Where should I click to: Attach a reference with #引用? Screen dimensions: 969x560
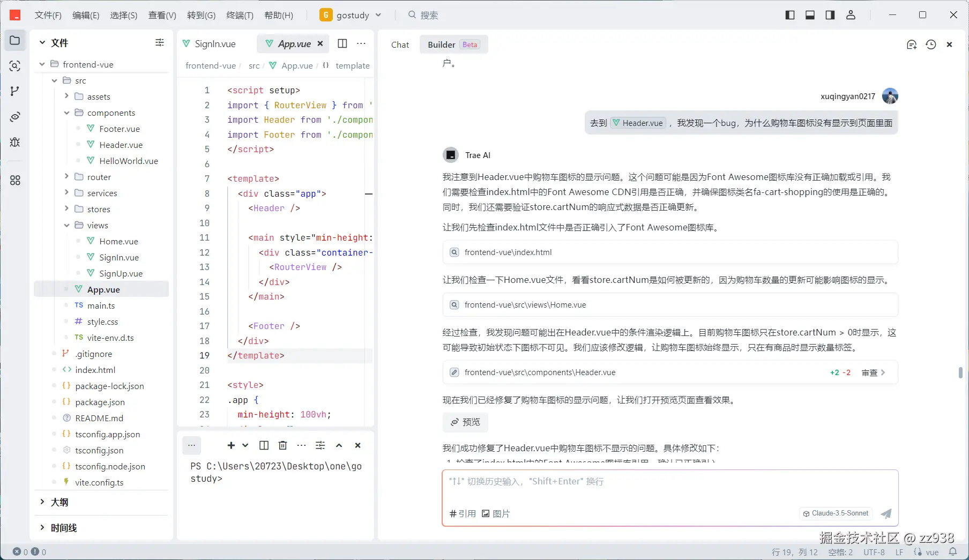(x=463, y=513)
